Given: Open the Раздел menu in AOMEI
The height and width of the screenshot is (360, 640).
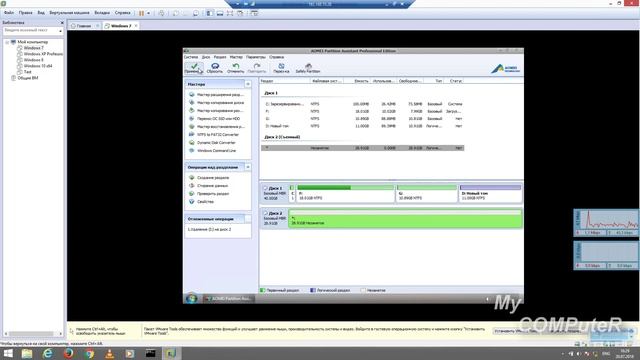Looking at the screenshot, I should [220, 57].
